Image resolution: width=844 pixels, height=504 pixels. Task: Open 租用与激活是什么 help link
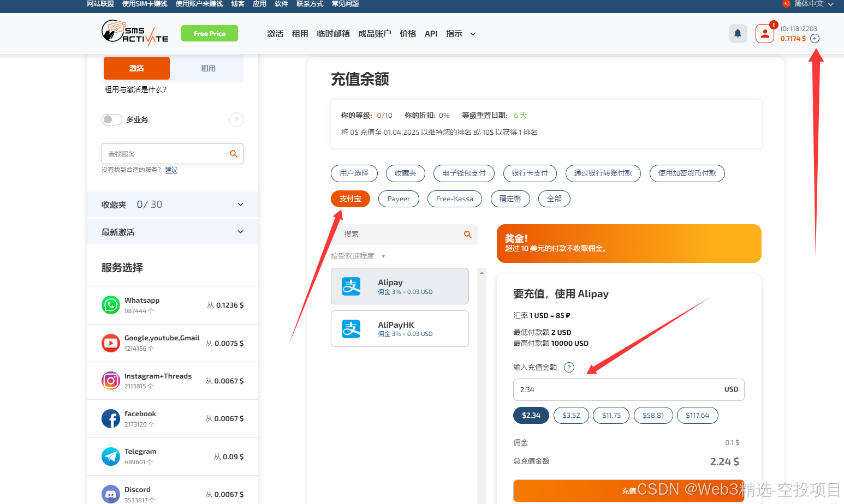[x=135, y=89]
